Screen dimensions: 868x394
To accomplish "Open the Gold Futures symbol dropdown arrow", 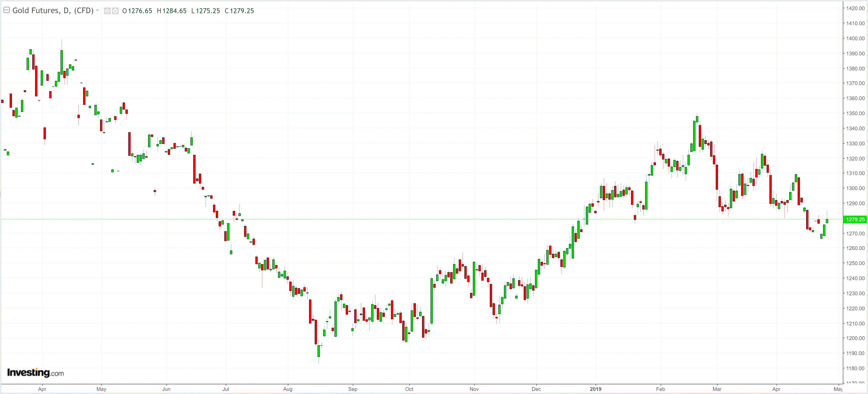I will coord(97,10).
